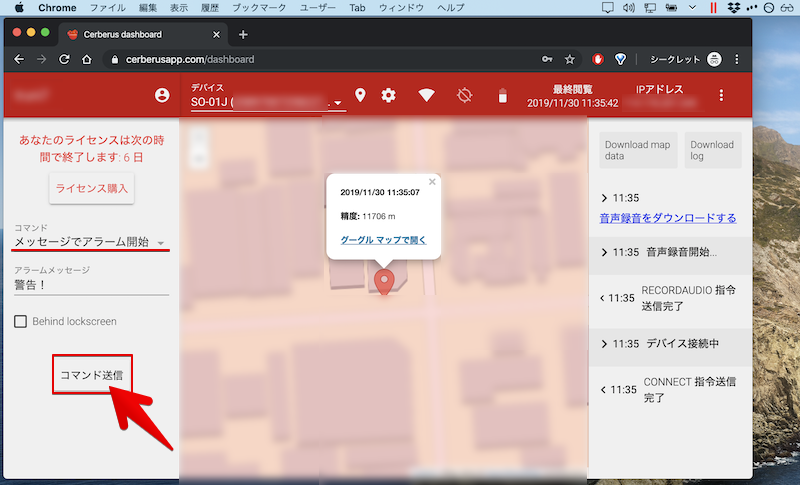Viewport: 800px width, 485px height.
Task: Open device settings gear icon
Action: (x=389, y=96)
